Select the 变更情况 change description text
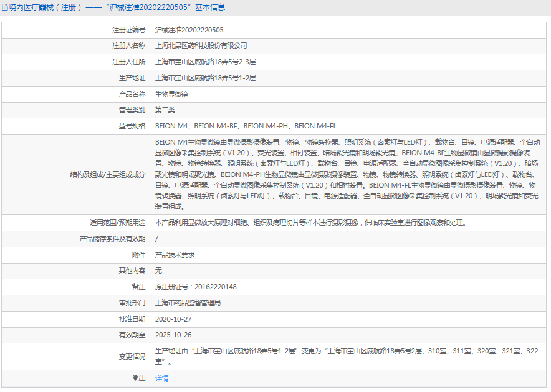551x392 pixels. (x=343, y=357)
